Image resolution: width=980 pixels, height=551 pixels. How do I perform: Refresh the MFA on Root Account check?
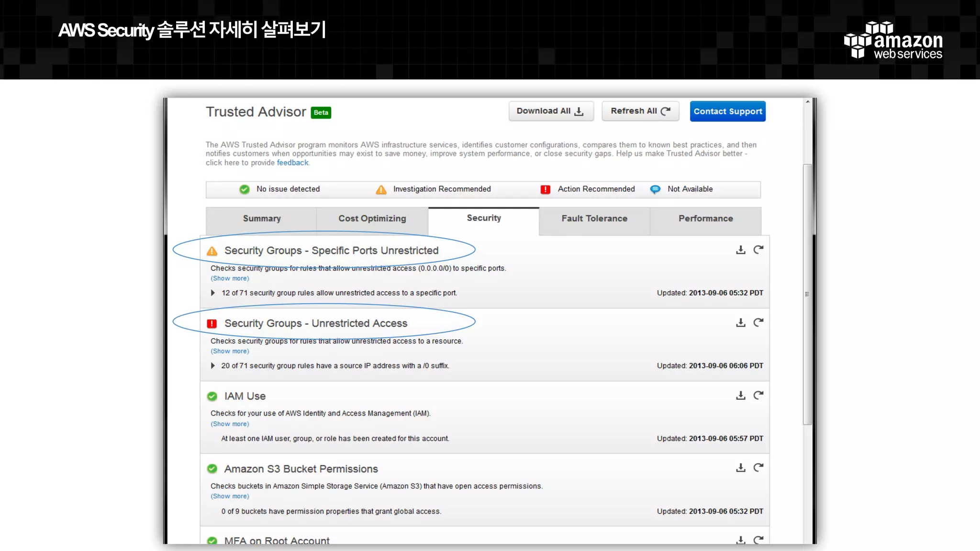coord(758,540)
